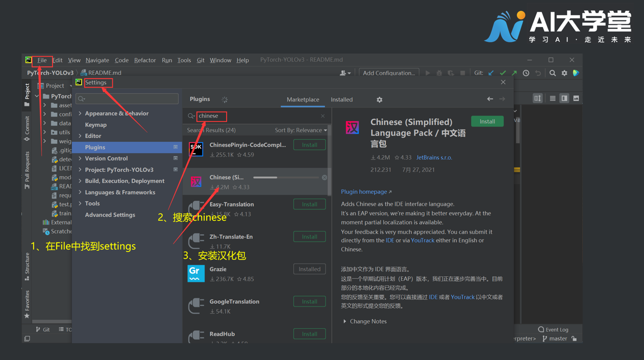
Task: Install Chinese (Simplified) Language Pack green button
Action: pos(487,121)
